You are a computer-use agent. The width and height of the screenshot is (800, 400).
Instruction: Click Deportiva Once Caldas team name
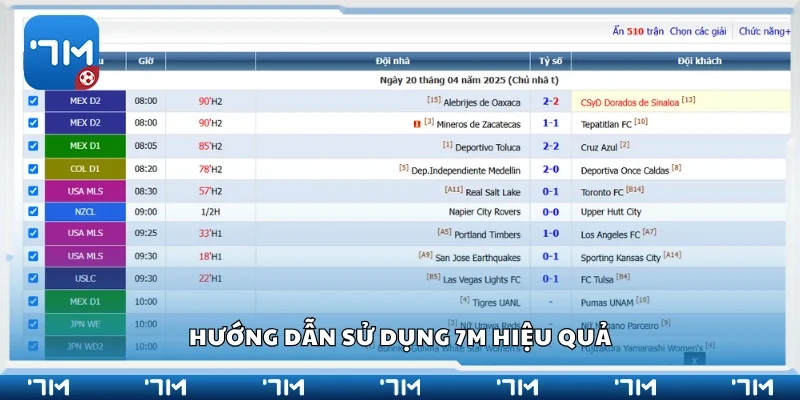(624, 170)
